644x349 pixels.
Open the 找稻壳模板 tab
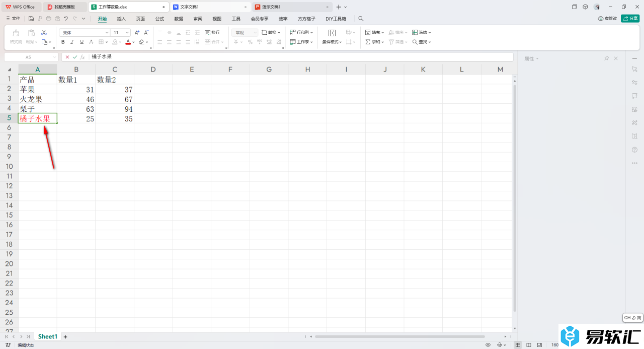click(65, 7)
